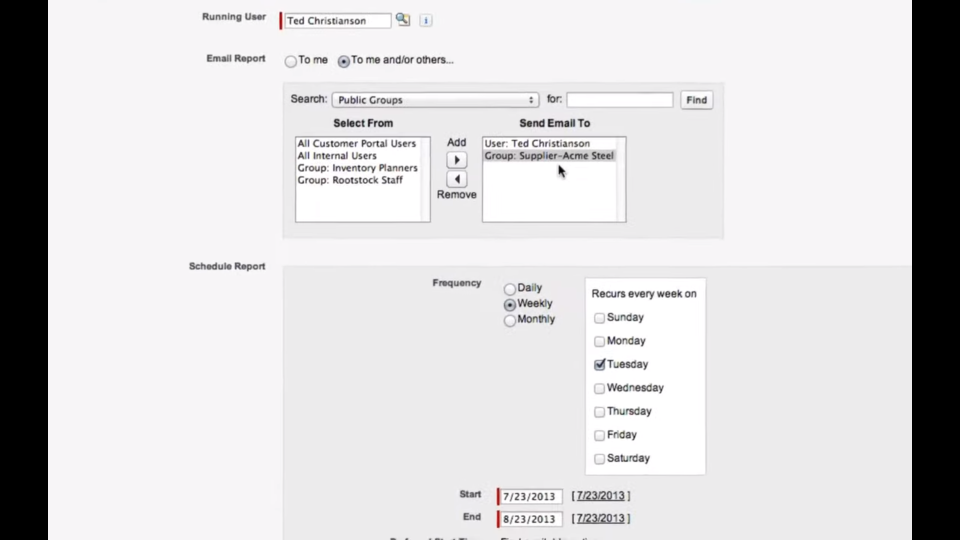Viewport: 960px width, 540px height.
Task: Click the Find button
Action: pyautogui.click(x=696, y=100)
